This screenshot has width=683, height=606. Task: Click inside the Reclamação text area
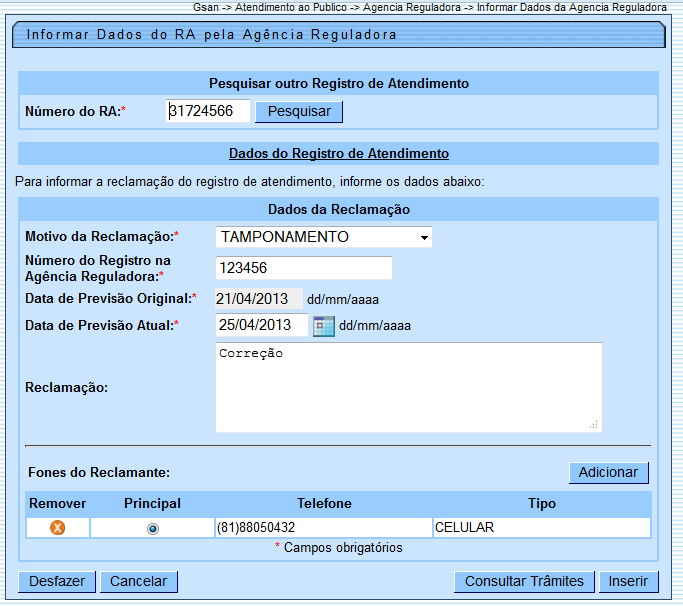click(x=408, y=387)
